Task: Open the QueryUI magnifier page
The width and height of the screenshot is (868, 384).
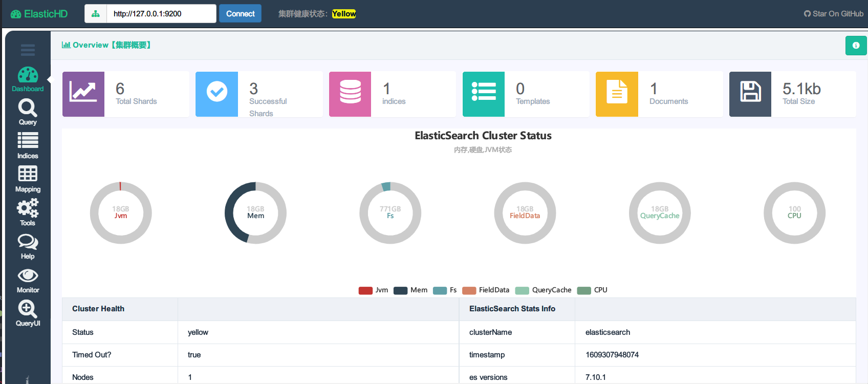Action: point(28,313)
